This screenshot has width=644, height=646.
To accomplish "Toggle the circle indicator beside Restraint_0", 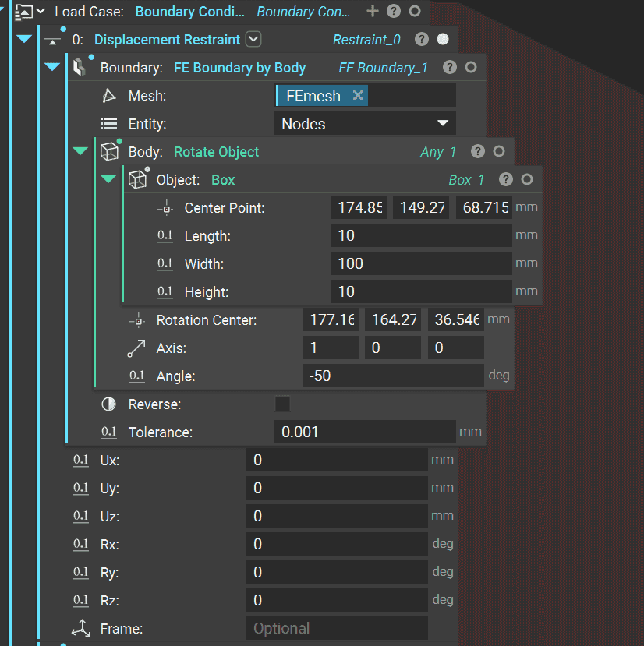I will 443,40.
